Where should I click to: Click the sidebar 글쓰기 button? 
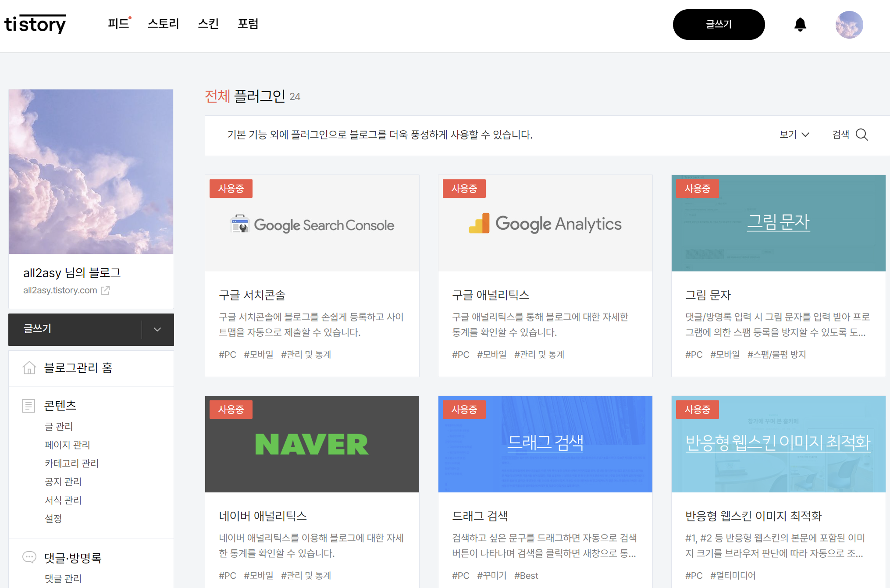coord(75,329)
